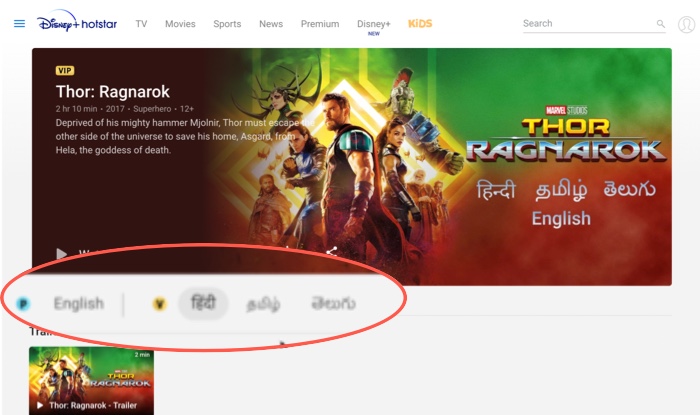
Task: Click the yellow V VIP badge icon
Action: point(159,304)
